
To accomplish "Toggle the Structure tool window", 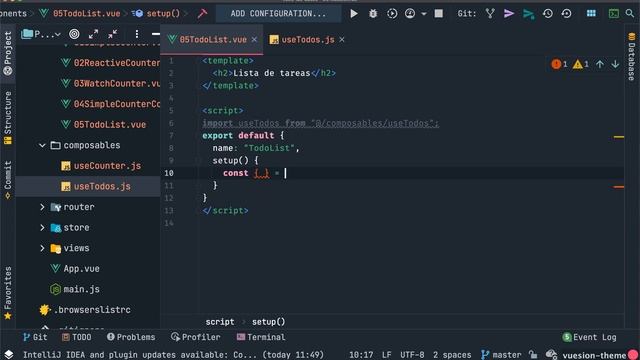I will click(x=8, y=118).
